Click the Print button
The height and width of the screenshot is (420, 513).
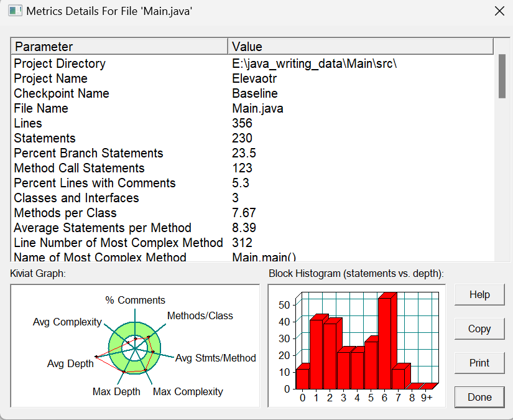tap(479, 363)
